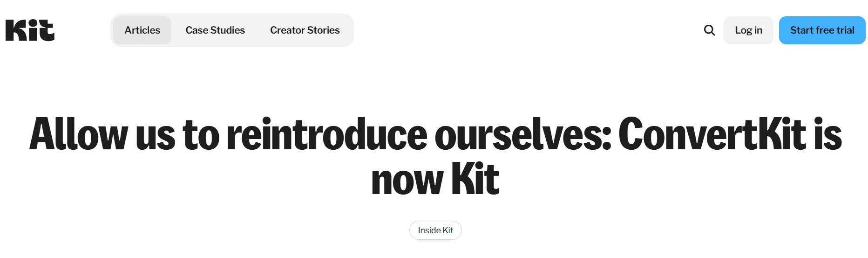This screenshot has width=868, height=258.
Task: Sign in using the Log in link
Action: [748, 30]
